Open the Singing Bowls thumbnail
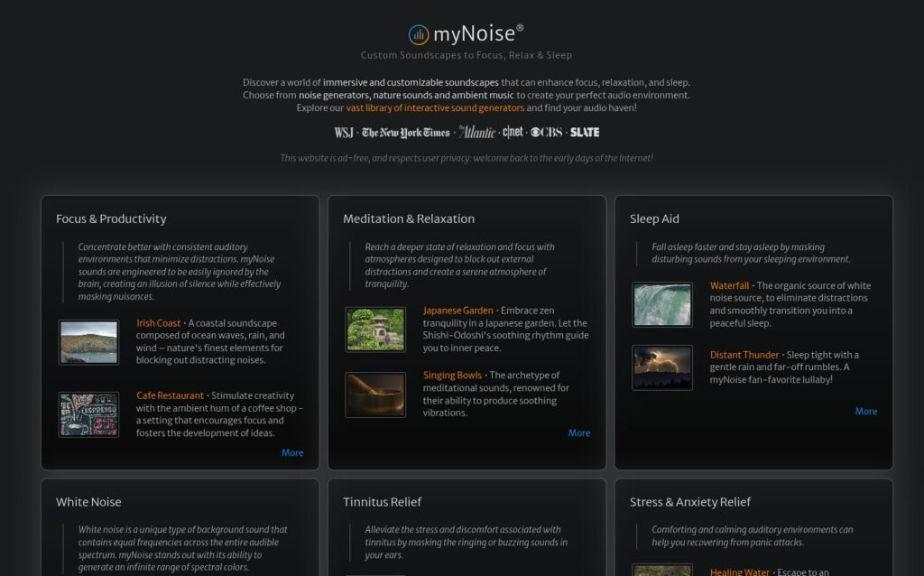 tap(375, 395)
